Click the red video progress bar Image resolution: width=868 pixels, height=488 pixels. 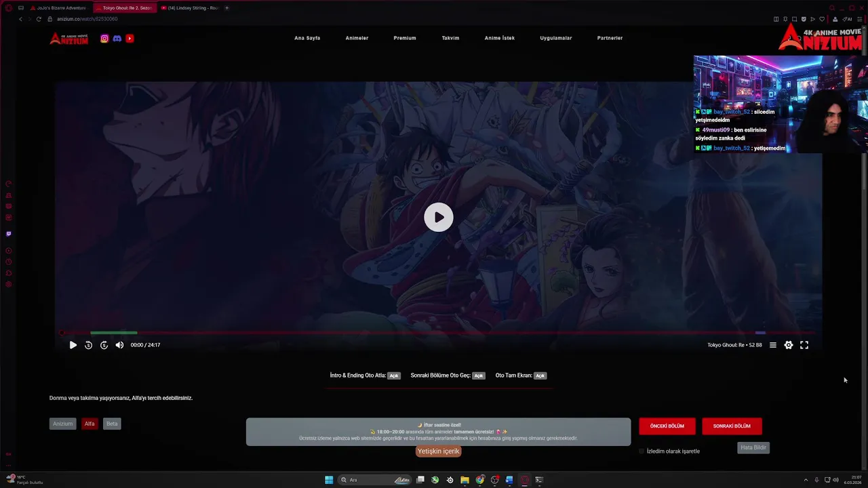click(438, 333)
